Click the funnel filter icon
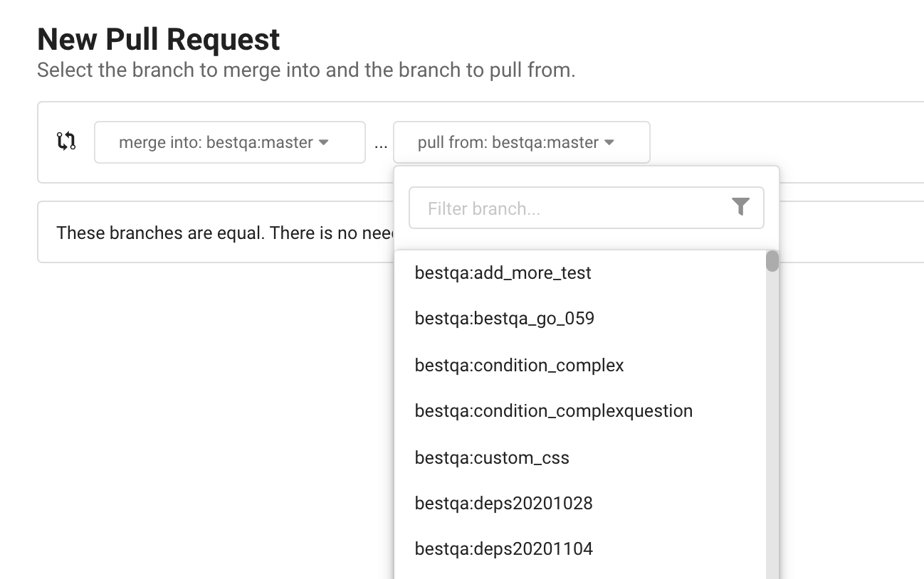 (740, 207)
